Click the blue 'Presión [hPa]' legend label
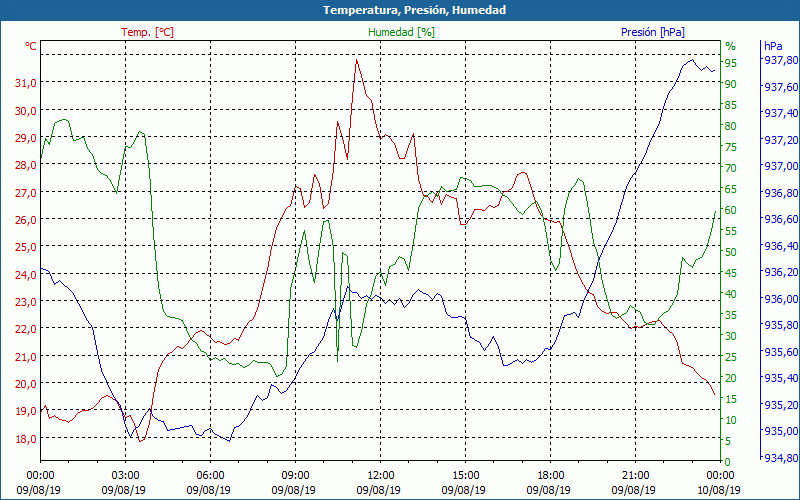The image size is (800, 500). (653, 32)
